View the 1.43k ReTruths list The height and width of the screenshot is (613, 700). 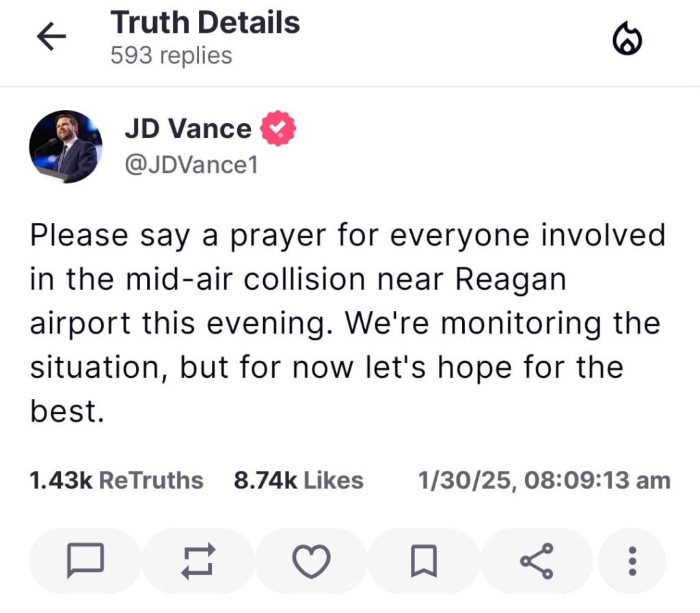116,480
